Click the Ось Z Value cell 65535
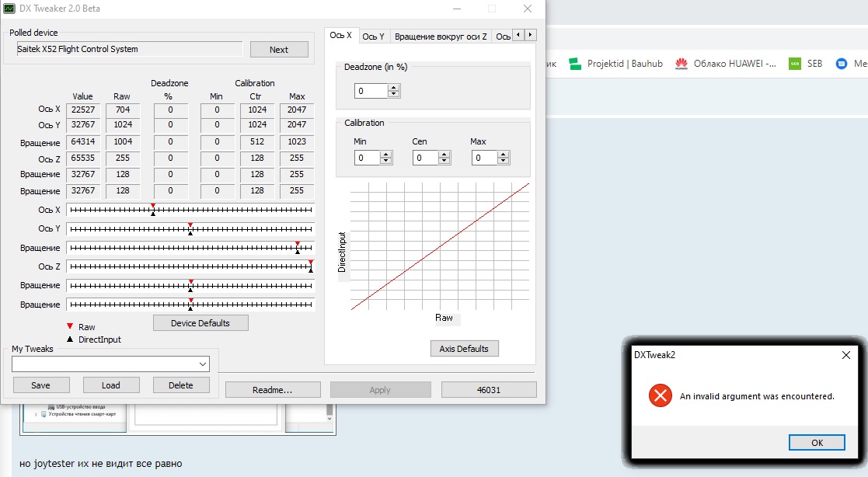 (83, 158)
